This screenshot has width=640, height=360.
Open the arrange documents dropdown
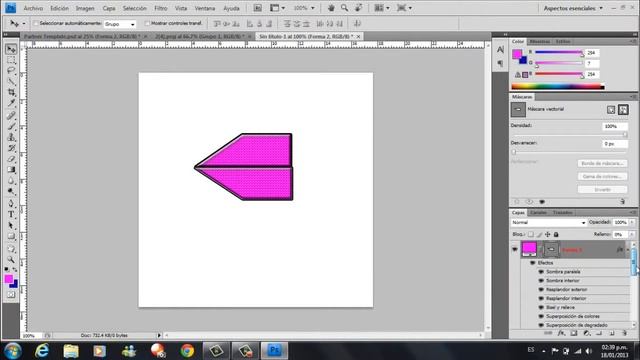pyautogui.click(x=382, y=8)
